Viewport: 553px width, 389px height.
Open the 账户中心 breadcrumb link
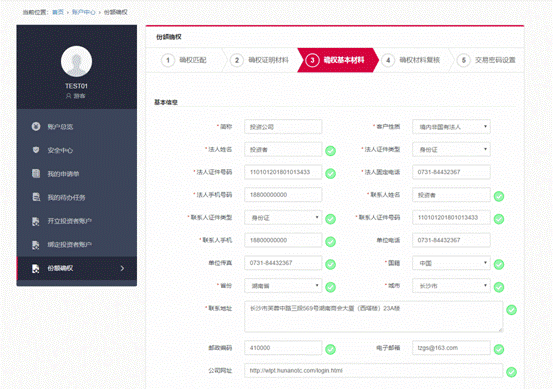[x=84, y=12]
